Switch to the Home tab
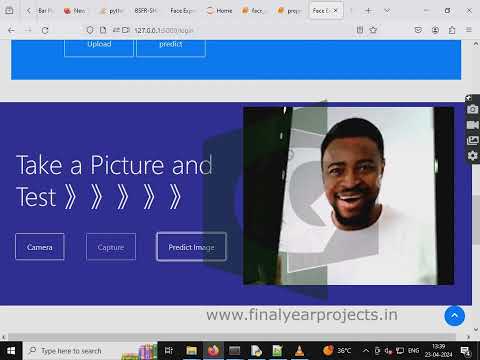The image size is (480, 360). [220, 11]
